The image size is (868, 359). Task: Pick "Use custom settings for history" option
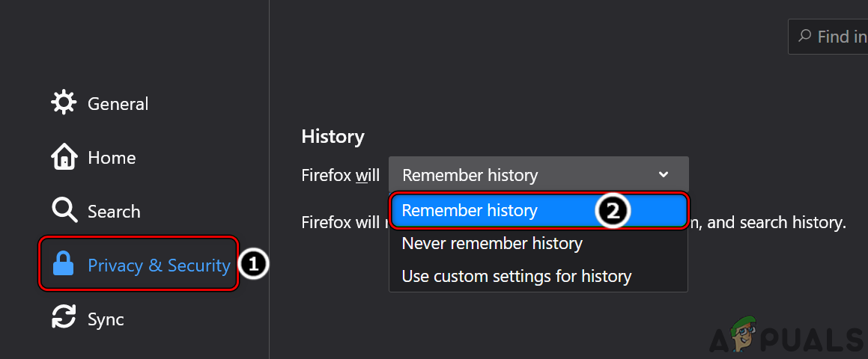coord(517,277)
